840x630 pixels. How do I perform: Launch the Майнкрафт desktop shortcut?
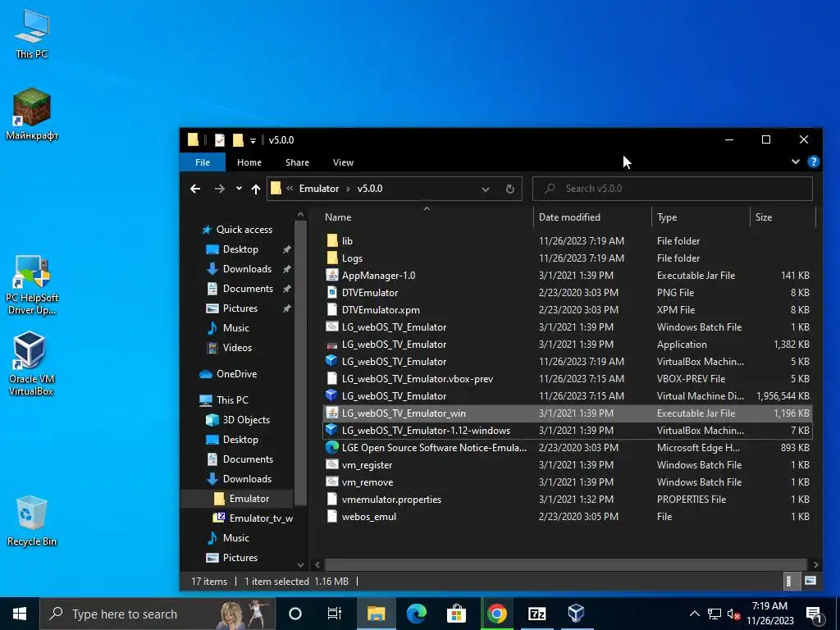[x=32, y=113]
